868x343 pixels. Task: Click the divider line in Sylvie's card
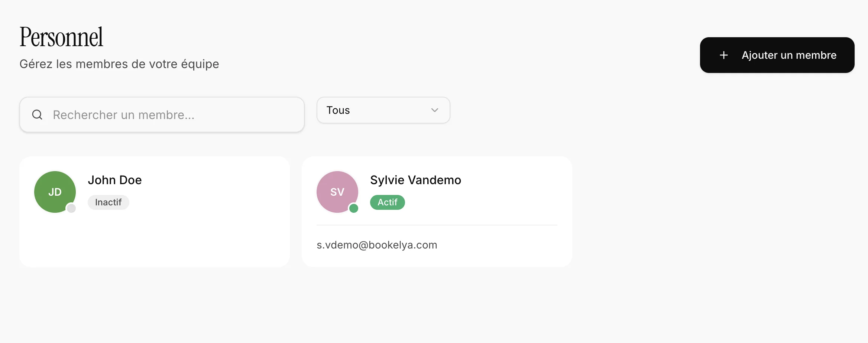(437, 225)
